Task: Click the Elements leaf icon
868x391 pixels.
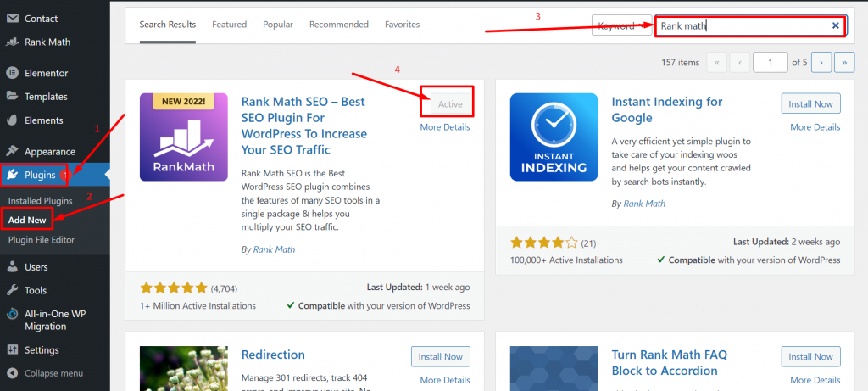Action: click(12, 120)
